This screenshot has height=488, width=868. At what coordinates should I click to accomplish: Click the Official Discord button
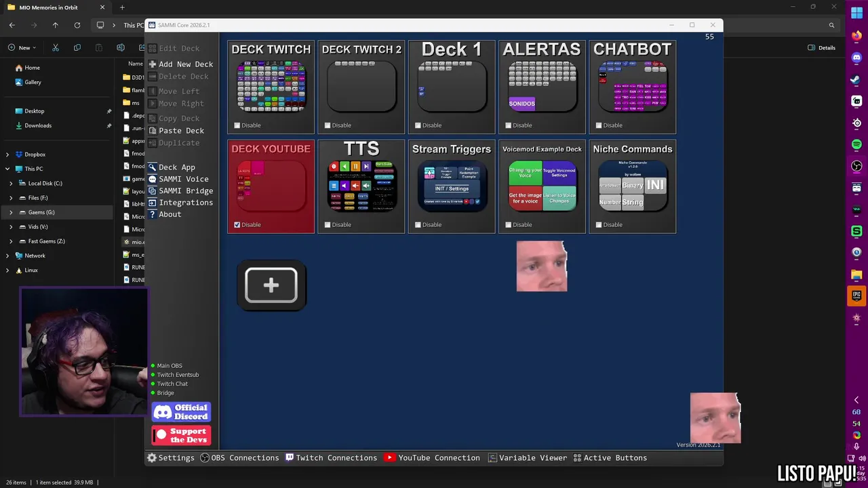click(x=181, y=412)
